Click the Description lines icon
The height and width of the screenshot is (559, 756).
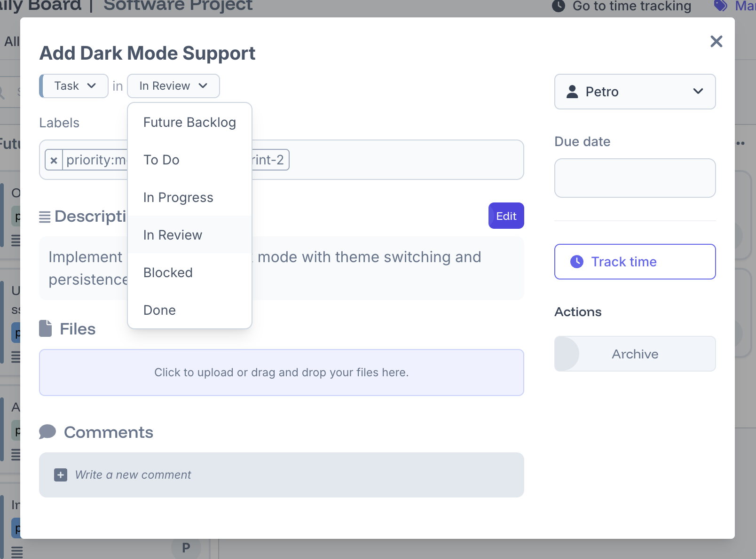45,217
